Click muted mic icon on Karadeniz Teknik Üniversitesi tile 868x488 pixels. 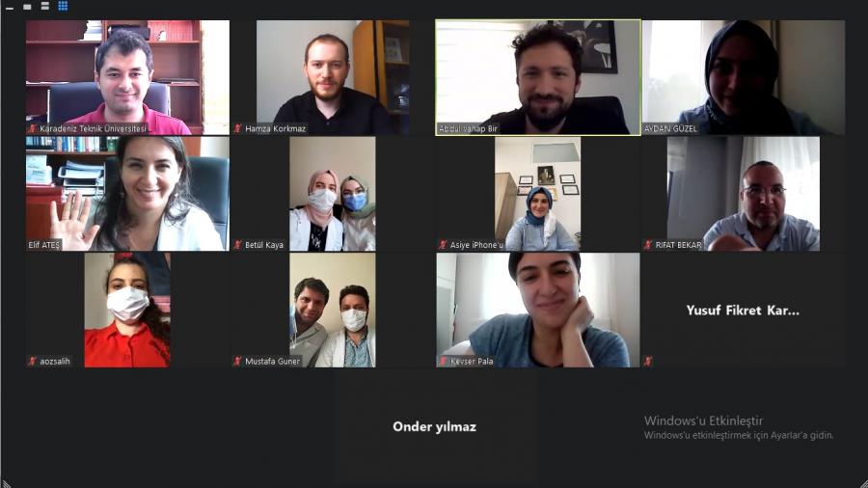coord(33,128)
